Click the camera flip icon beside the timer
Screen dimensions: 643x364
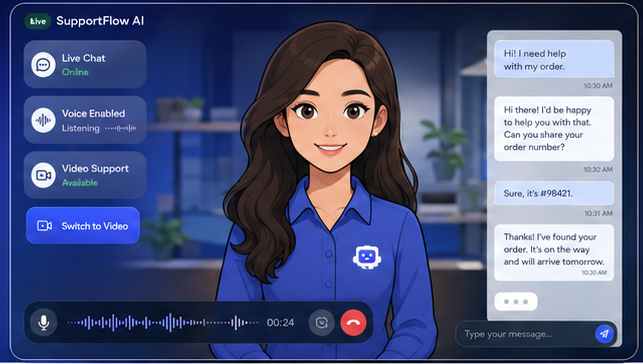322,323
